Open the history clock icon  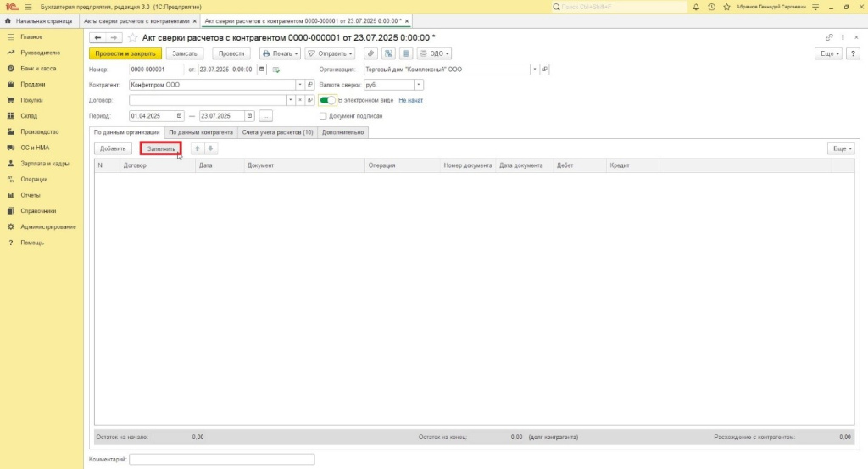pos(710,7)
